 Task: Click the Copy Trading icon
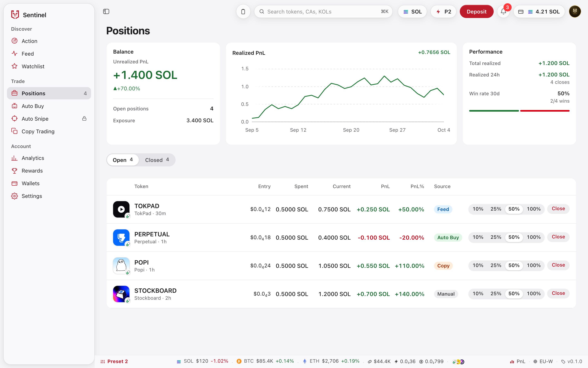[x=14, y=131]
